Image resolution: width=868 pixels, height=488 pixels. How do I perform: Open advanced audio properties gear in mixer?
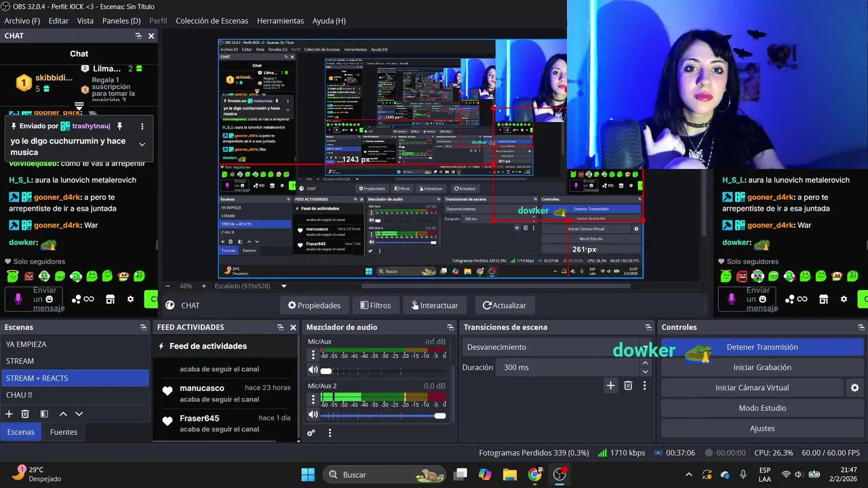311,433
